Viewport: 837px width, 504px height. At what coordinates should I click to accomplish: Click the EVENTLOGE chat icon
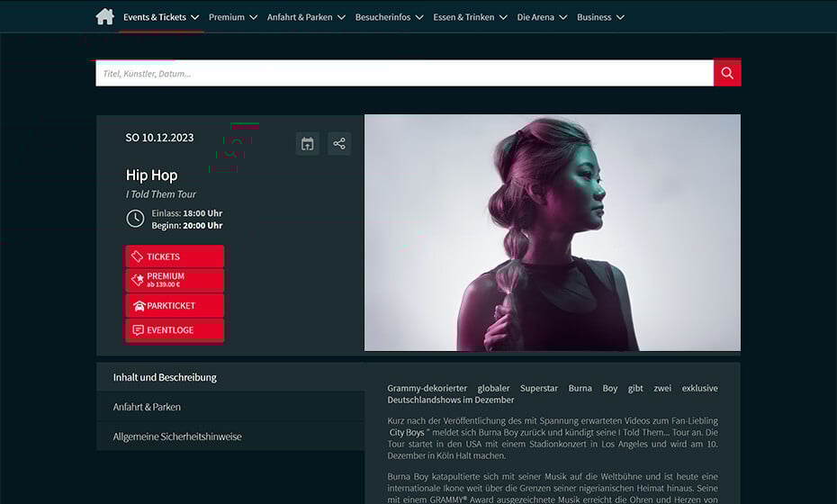[x=139, y=330]
